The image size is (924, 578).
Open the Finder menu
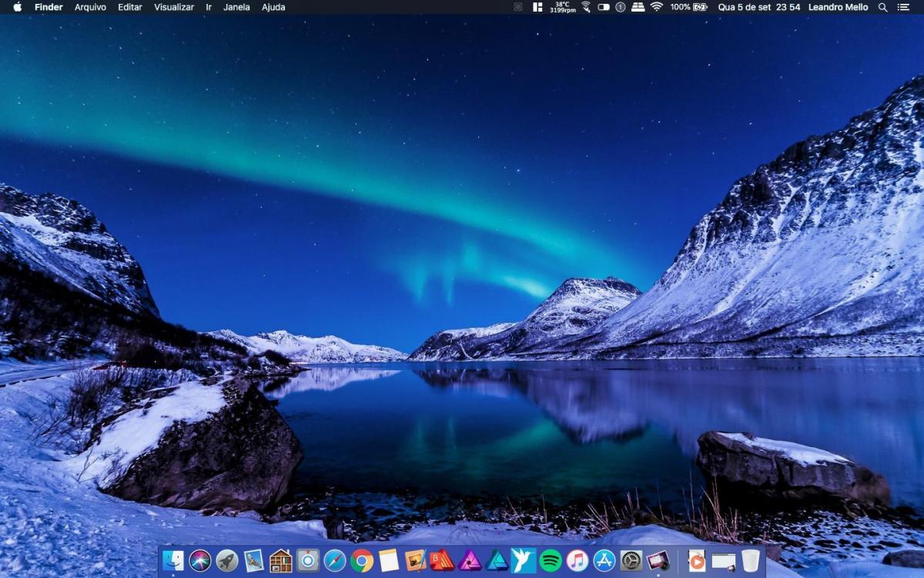pos(49,7)
